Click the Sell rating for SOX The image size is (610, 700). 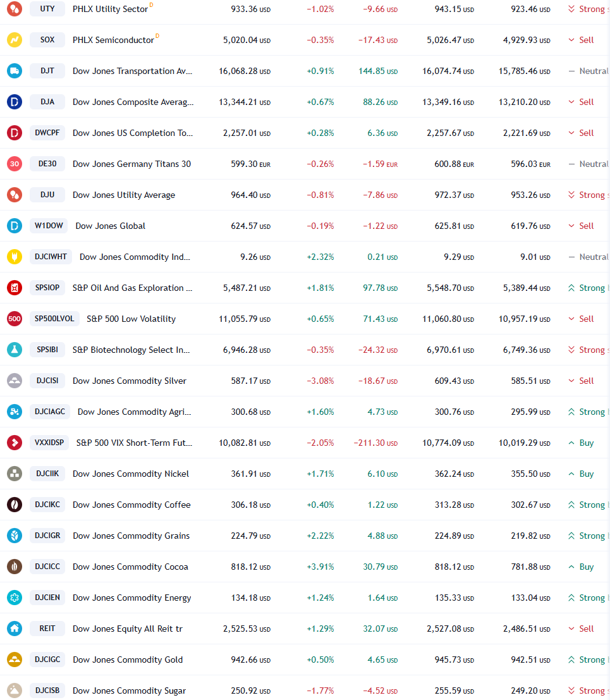(581, 40)
